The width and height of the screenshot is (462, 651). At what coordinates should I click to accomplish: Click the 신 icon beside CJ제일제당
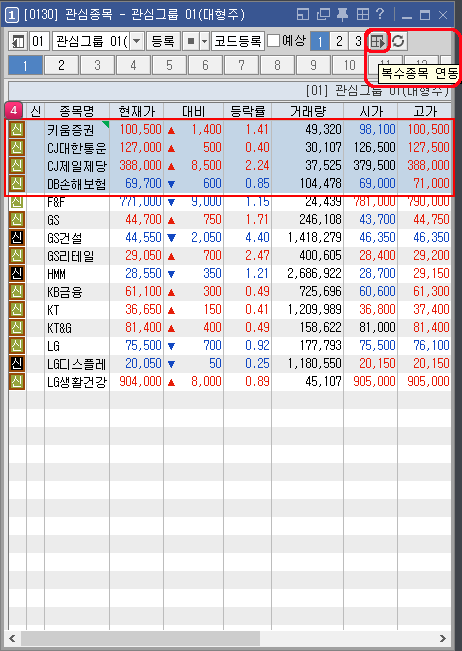17,165
